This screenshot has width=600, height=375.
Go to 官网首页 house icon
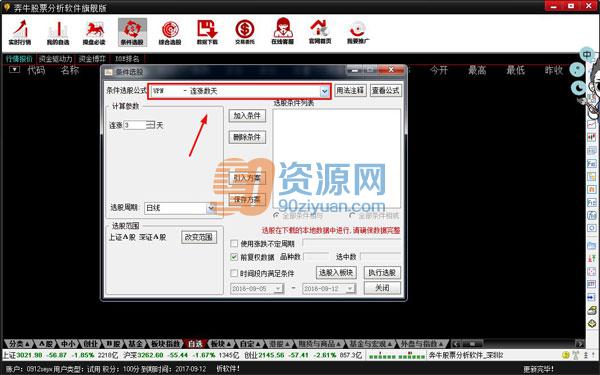(320, 32)
